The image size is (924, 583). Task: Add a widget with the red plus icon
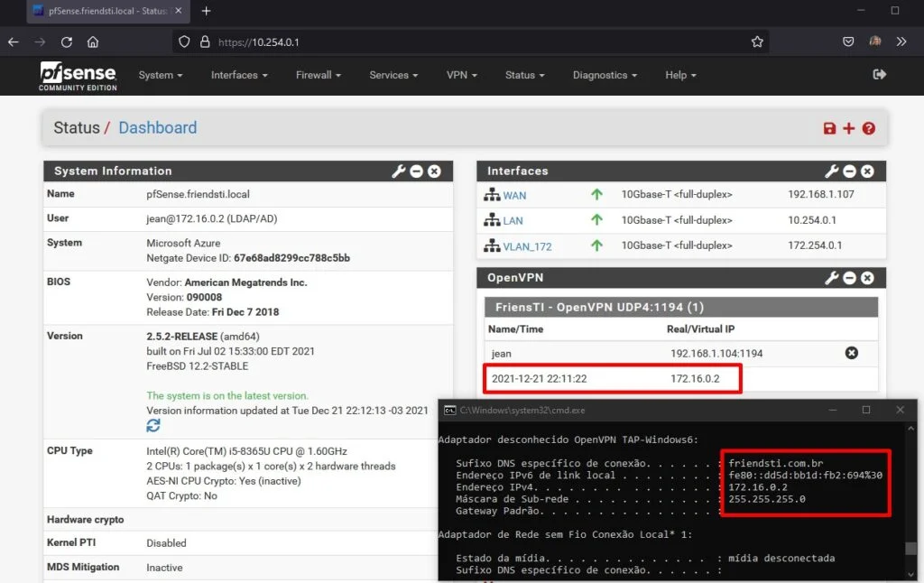[x=848, y=128]
